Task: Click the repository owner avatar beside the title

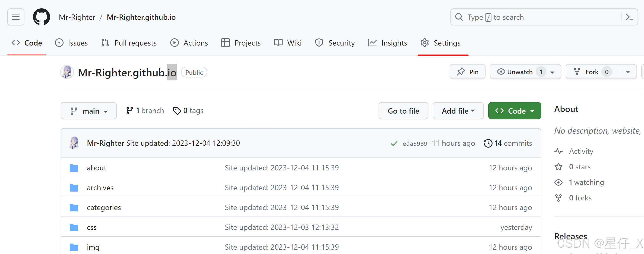Action: click(67, 72)
